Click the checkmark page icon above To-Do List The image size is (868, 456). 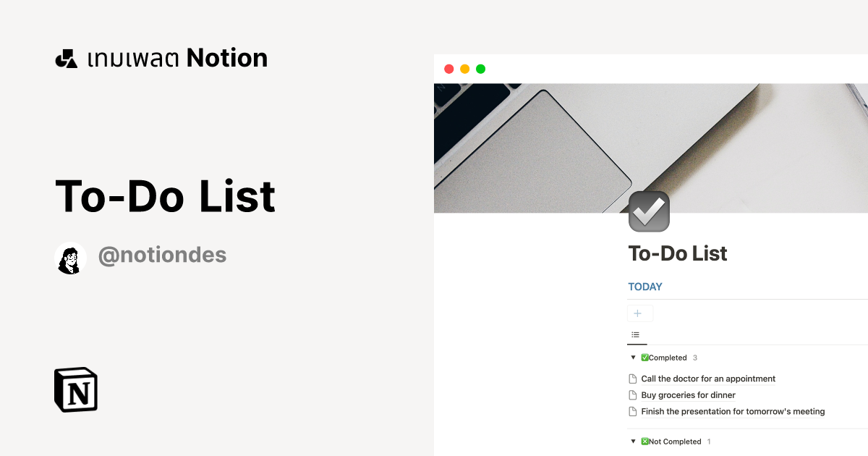click(x=649, y=211)
